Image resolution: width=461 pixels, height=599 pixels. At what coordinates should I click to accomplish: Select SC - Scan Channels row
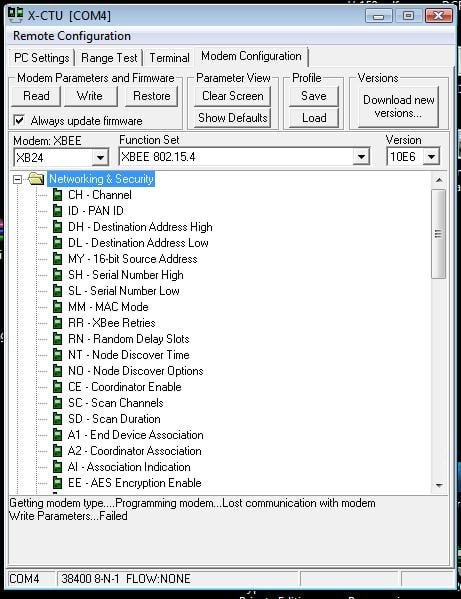(x=116, y=403)
